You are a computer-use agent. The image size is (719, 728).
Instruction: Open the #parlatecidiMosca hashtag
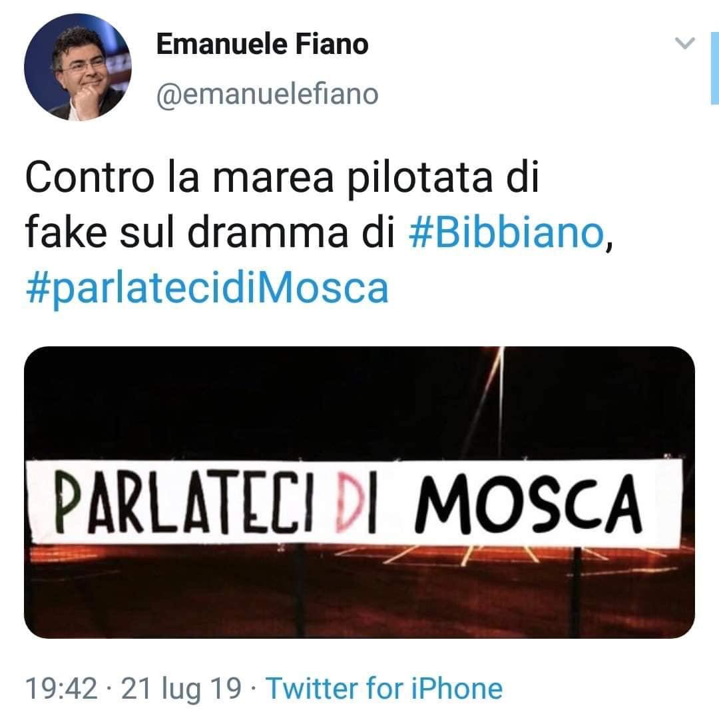pos(207,288)
